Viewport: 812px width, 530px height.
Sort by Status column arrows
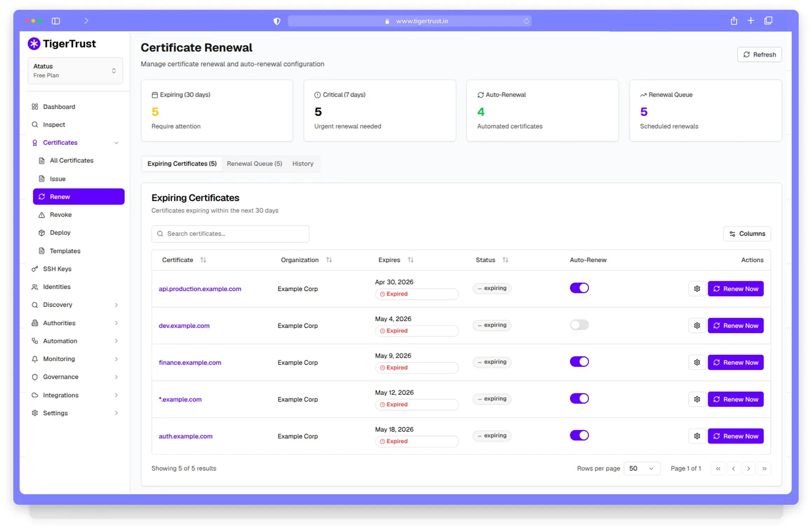505,260
